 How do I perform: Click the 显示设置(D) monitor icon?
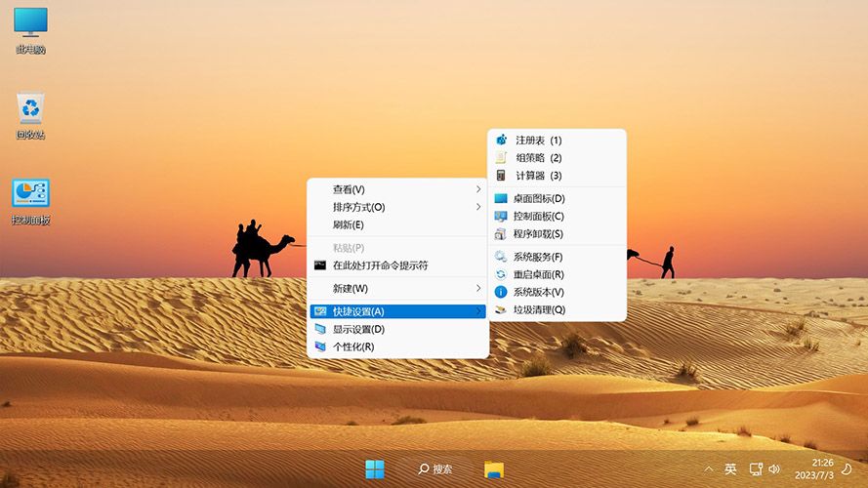320,329
